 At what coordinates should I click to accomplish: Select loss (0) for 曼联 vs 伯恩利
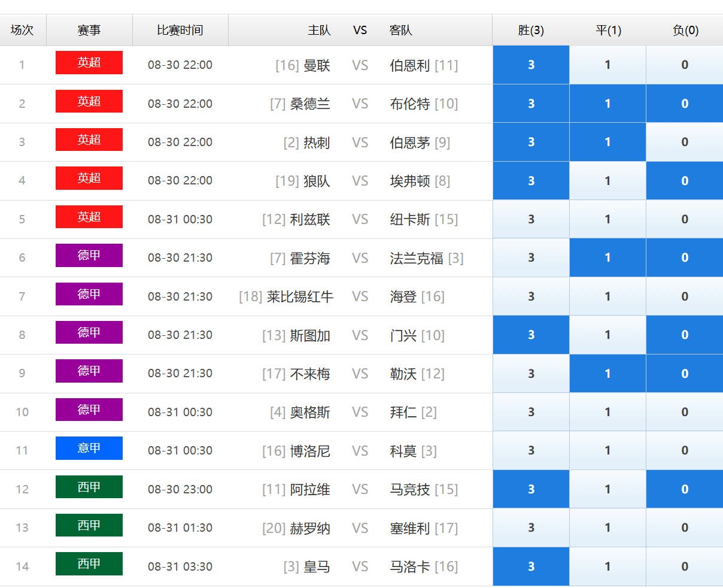click(x=685, y=65)
